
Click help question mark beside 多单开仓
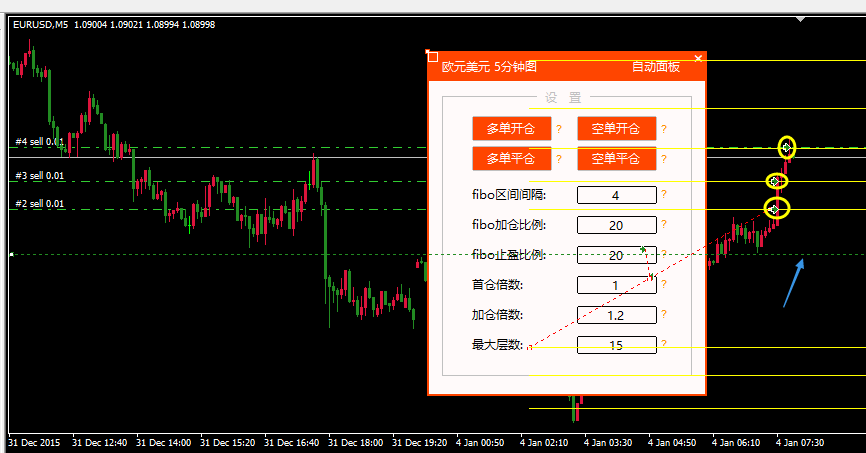[559, 129]
